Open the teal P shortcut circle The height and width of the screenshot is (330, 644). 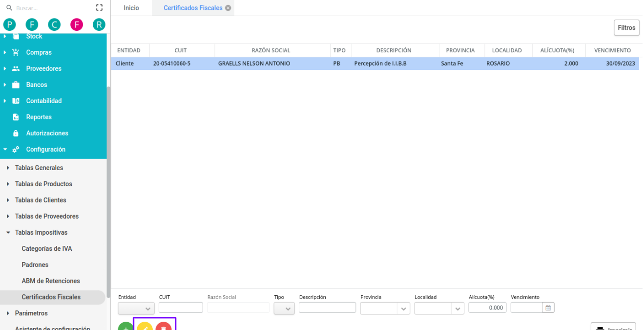pos(9,24)
